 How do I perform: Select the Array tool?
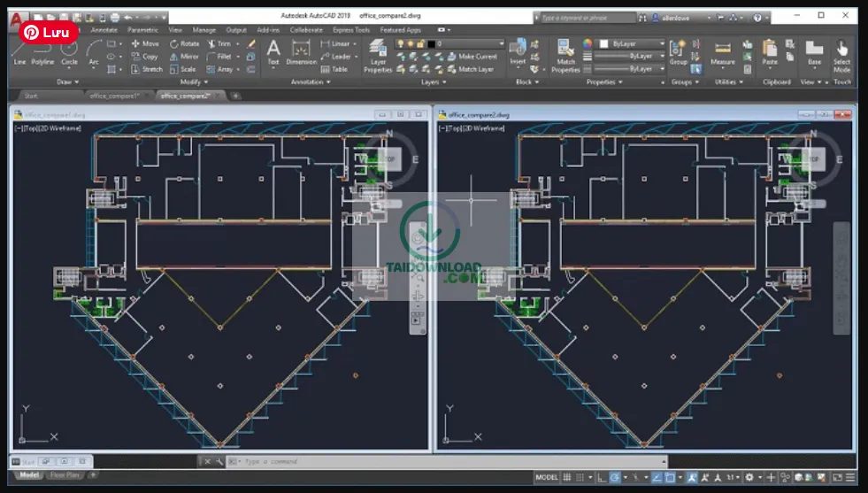pos(219,69)
